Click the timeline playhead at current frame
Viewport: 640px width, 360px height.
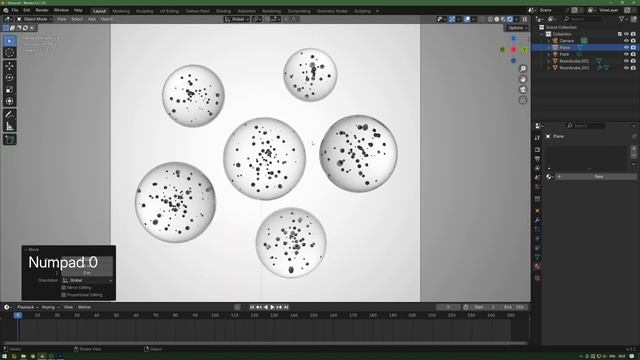[x=18, y=315]
